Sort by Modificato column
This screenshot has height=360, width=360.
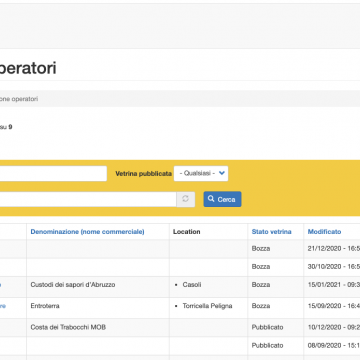(x=324, y=232)
